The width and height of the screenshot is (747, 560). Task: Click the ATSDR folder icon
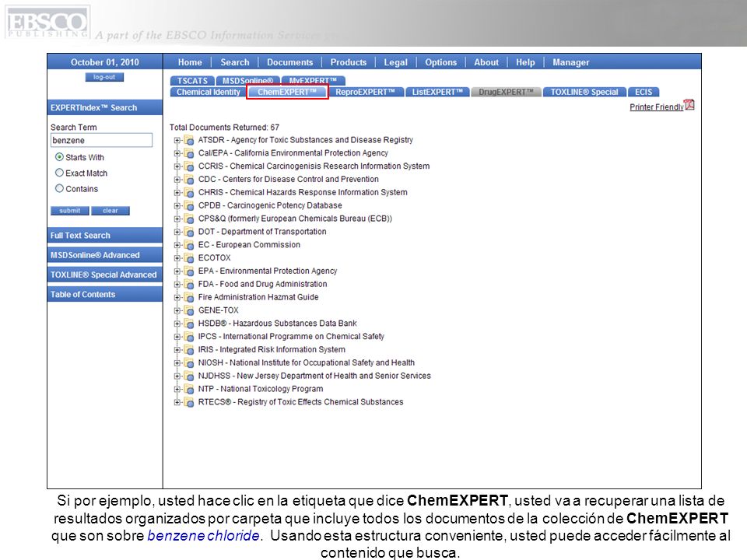(x=189, y=141)
